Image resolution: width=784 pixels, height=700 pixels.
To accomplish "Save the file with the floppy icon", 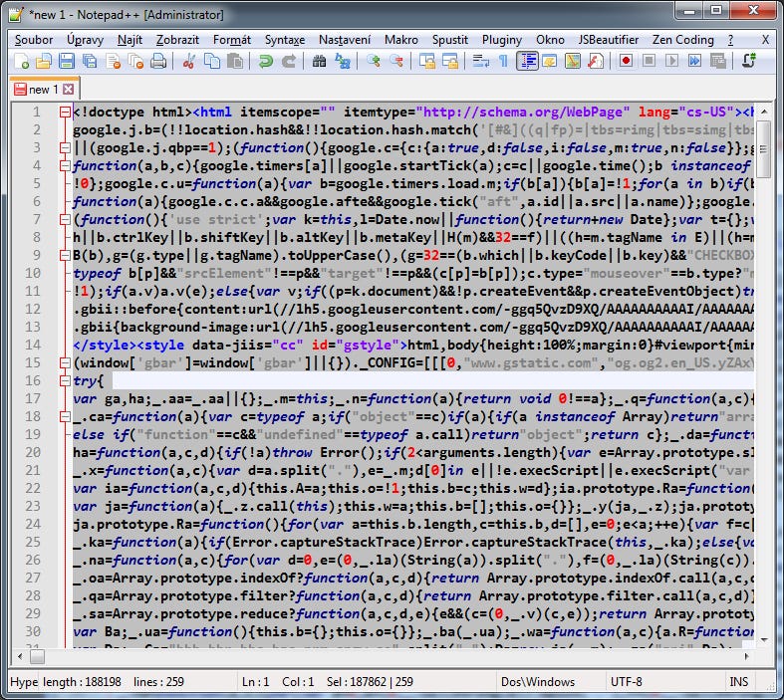I will (x=67, y=62).
